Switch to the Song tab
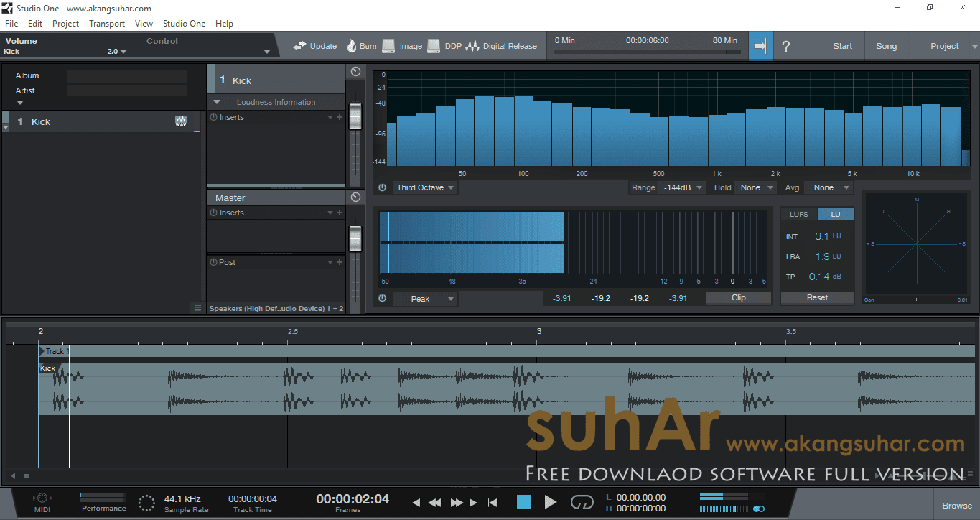This screenshot has height=520, width=980. pos(886,45)
